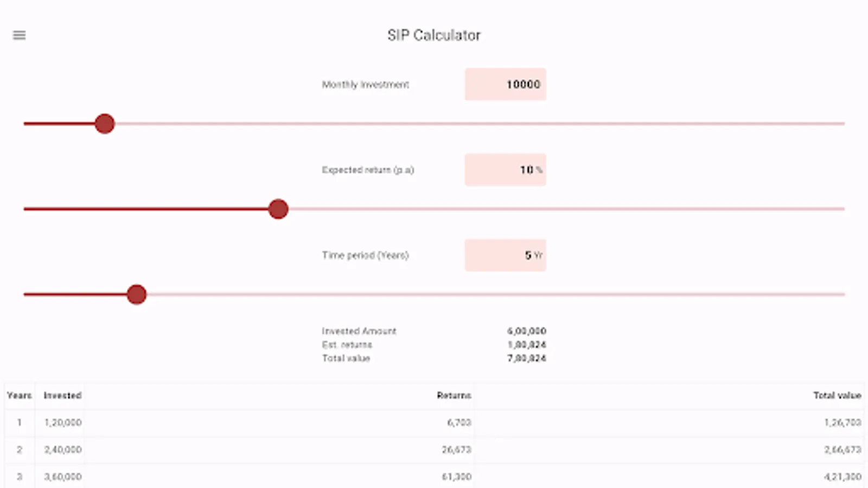Click the SIP Calculator title
868x488 pixels.
coord(434,35)
